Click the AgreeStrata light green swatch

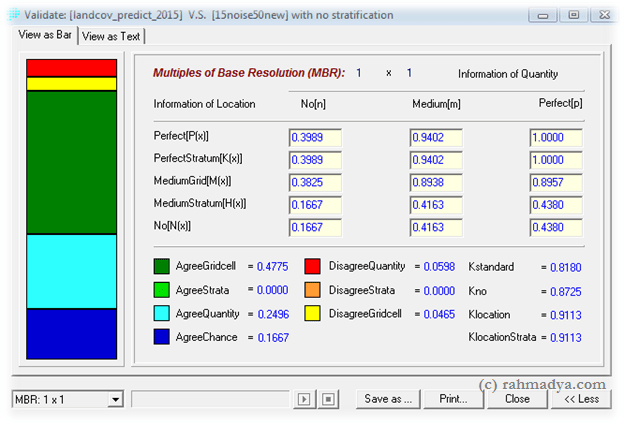click(x=162, y=290)
